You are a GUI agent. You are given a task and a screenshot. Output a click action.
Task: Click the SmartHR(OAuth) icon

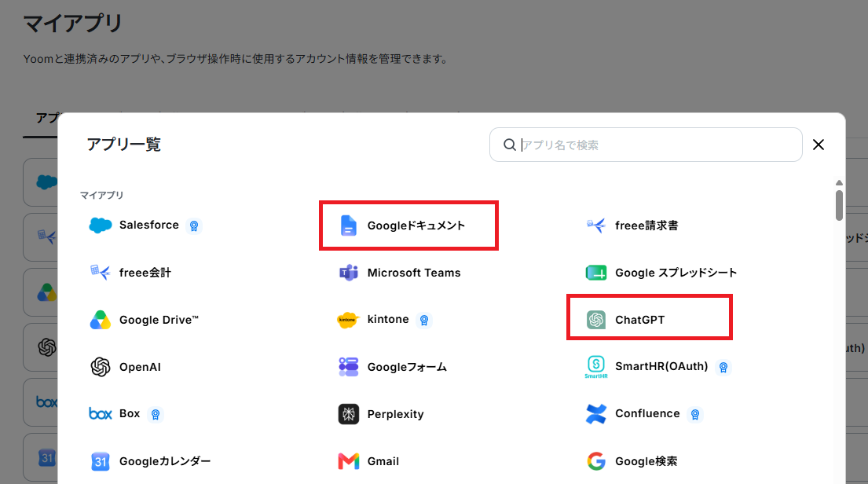point(596,367)
